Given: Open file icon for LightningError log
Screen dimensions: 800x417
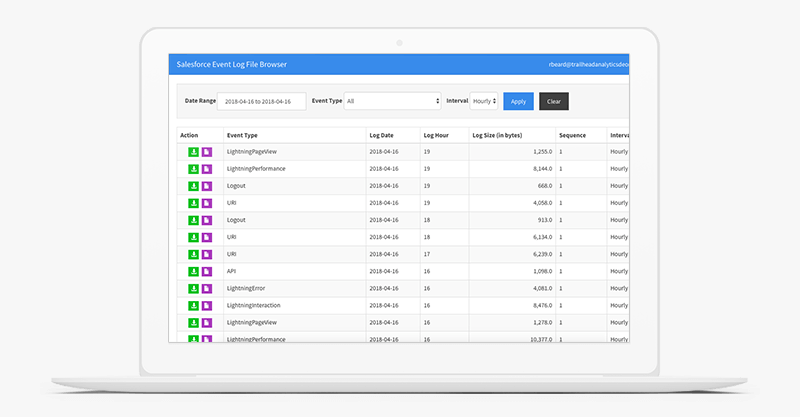Looking at the screenshot, I should (207, 288).
